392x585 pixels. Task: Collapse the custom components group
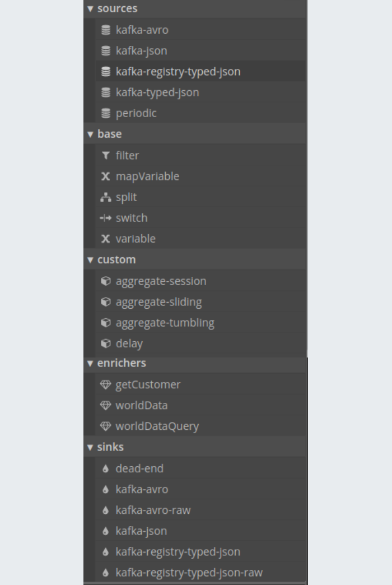coord(90,260)
